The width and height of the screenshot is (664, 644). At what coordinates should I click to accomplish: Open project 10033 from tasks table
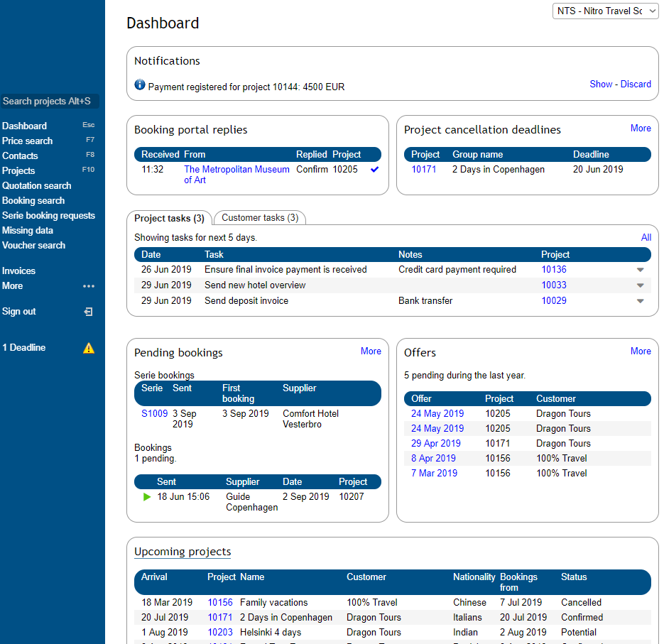(554, 285)
